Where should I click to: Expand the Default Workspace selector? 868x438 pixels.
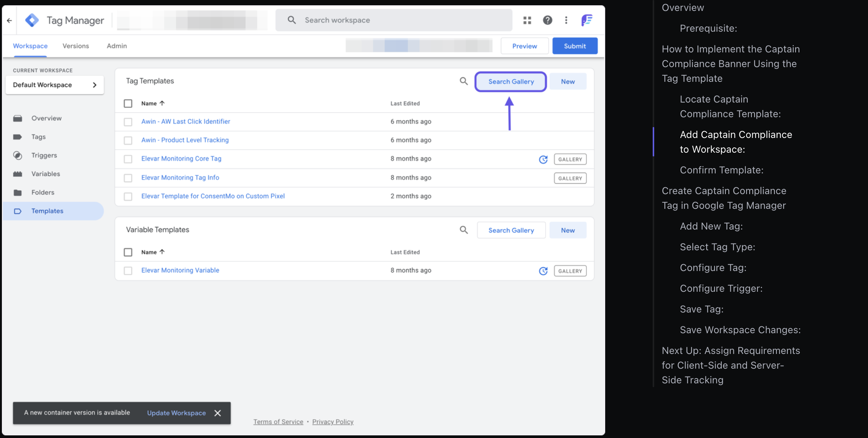pos(55,85)
